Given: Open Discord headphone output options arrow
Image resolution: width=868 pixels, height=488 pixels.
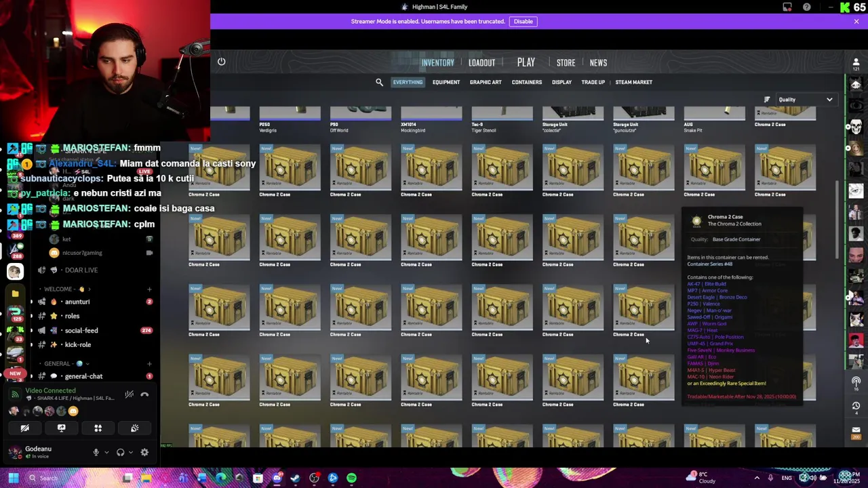Looking at the screenshot, I should point(130,453).
